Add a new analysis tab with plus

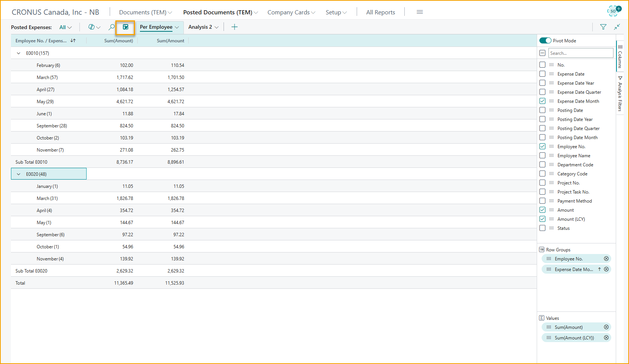tap(235, 27)
